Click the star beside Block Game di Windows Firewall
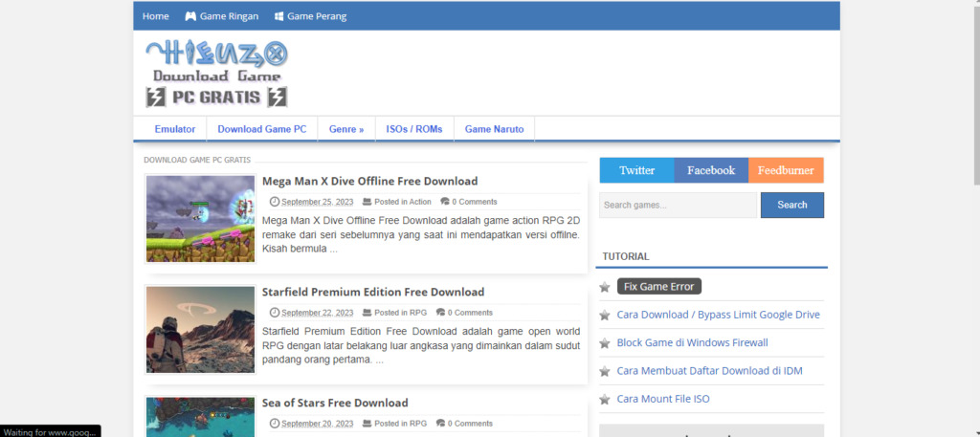Image resolution: width=980 pixels, height=437 pixels. (605, 343)
